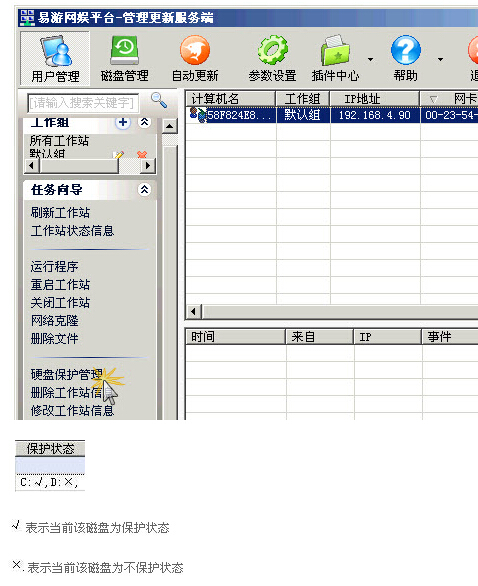Sort by 工作组 column header

[303, 99]
